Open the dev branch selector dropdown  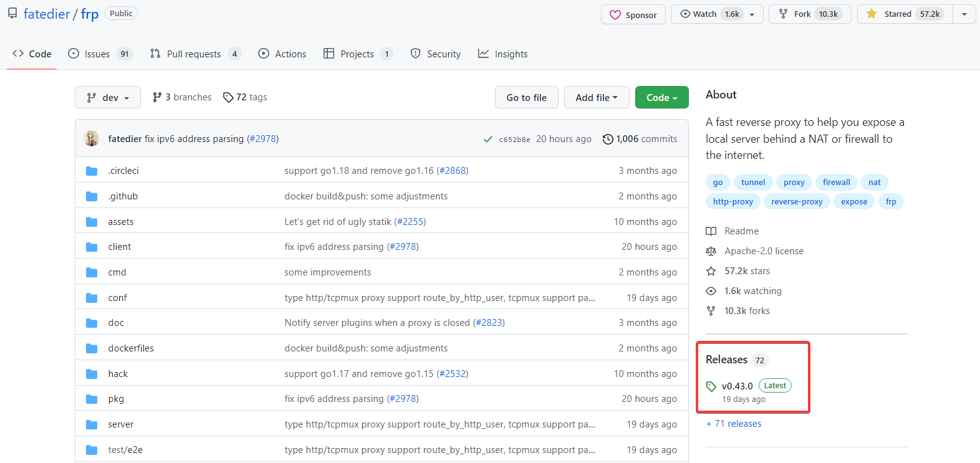click(x=108, y=98)
